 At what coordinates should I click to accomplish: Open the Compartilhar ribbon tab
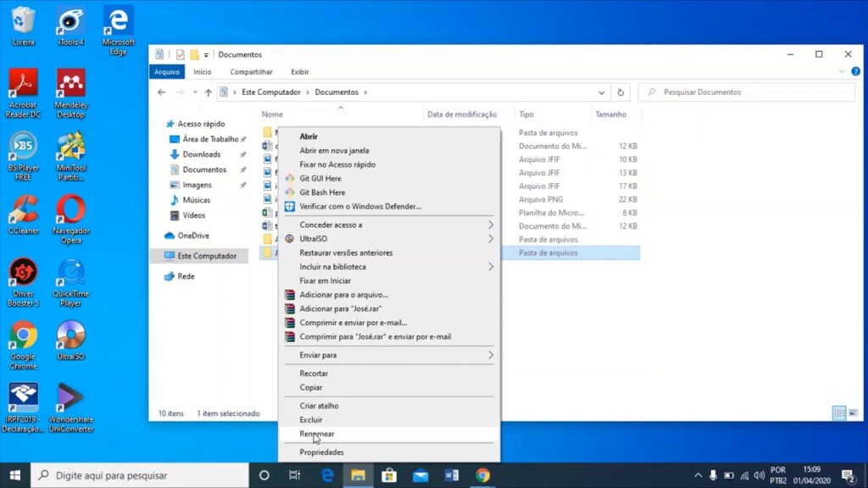251,72
